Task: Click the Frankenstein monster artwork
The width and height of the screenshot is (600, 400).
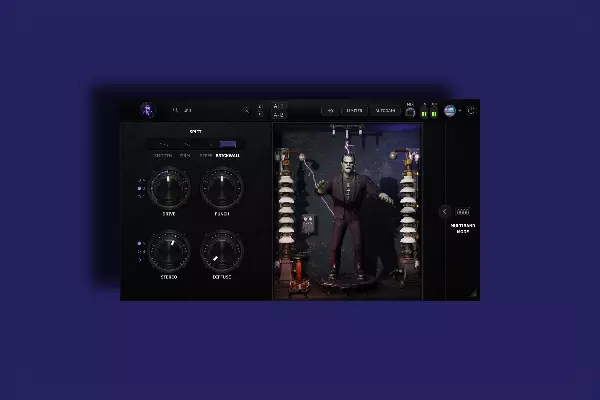Action: tap(347, 212)
